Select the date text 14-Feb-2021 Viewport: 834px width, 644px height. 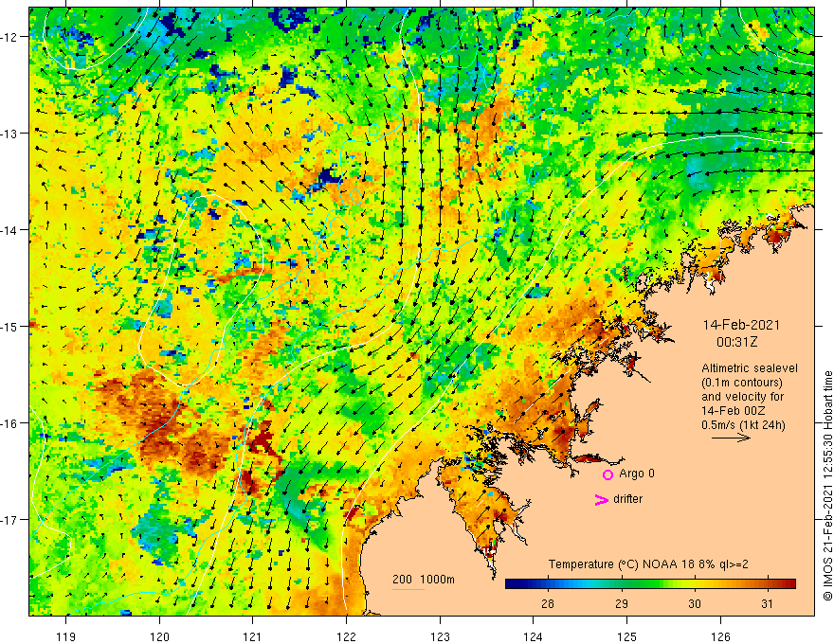point(741,325)
